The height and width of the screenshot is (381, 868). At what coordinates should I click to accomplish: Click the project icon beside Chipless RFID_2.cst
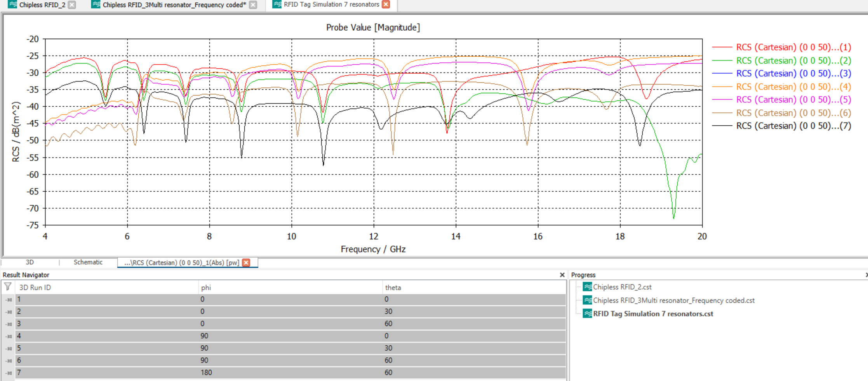(588, 287)
